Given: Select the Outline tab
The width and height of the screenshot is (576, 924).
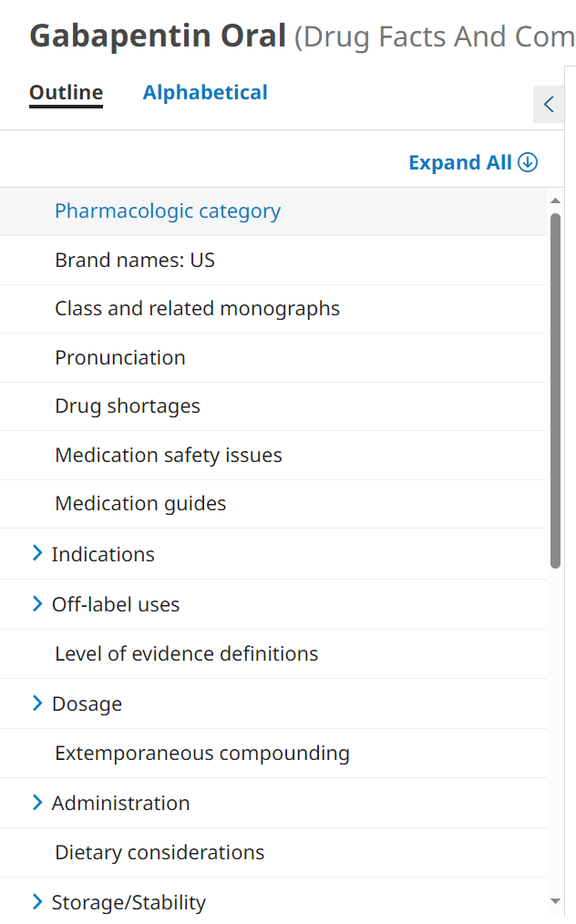Looking at the screenshot, I should click(66, 92).
